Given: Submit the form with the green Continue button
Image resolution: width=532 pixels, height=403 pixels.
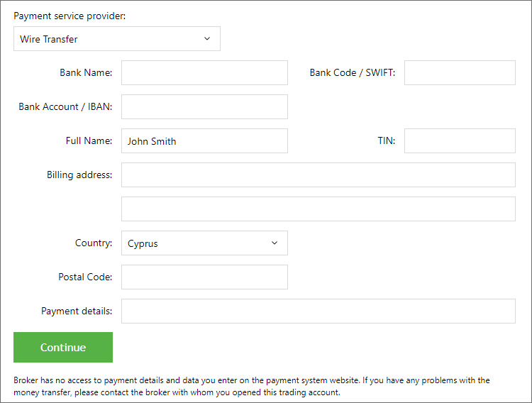Looking at the screenshot, I should tap(63, 348).
